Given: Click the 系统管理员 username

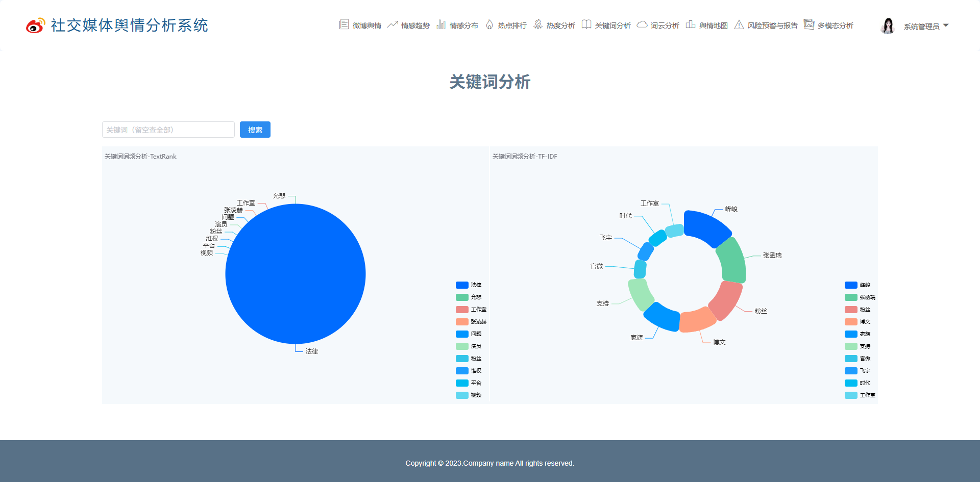Looking at the screenshot, I should pyautogui.click(x=921, y=26).
